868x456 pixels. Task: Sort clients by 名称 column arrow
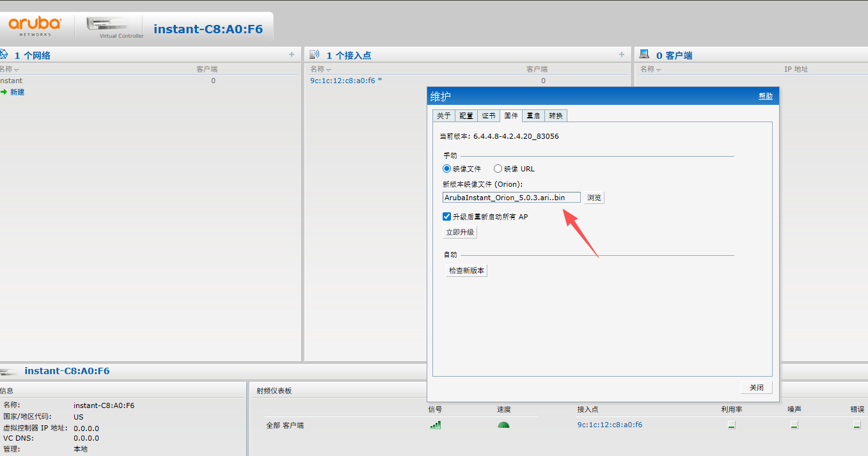(x=659, y=70)
